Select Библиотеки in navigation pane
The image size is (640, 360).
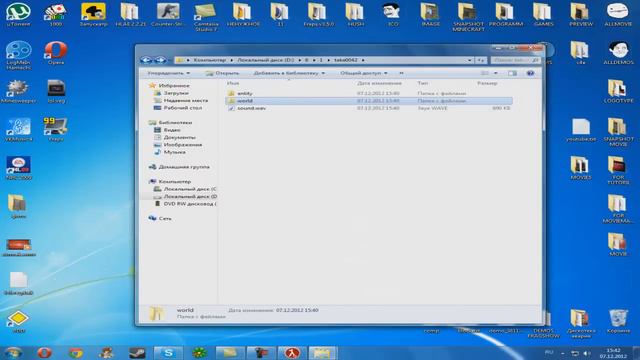click(x=175, y=122)
